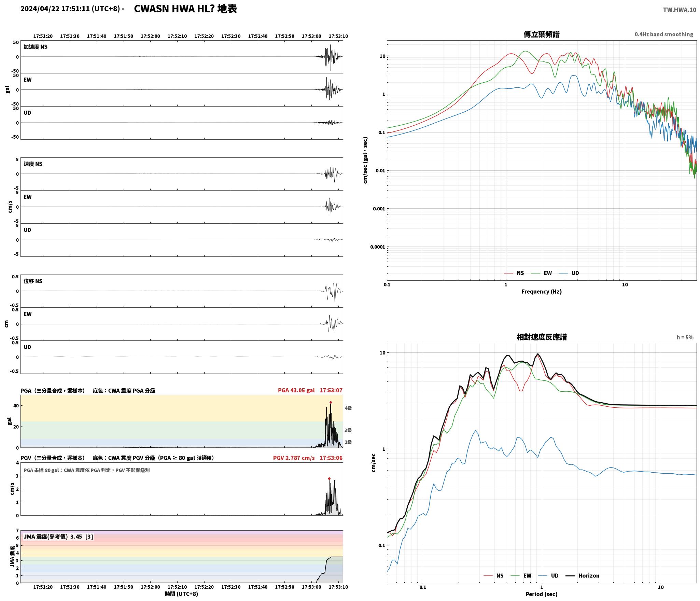
Task: Click the PGV 2.787 cm/s readout
Action: [x=294, y=458]
